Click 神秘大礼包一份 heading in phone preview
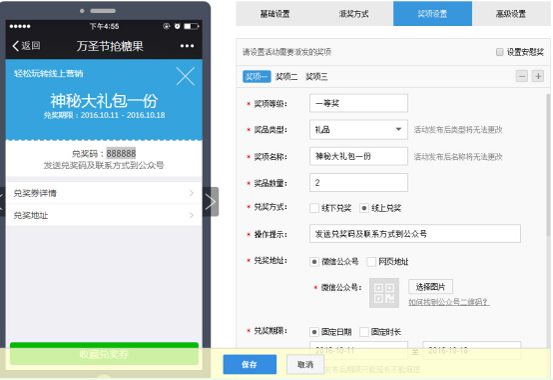The image size is (553, 380). point(104,101)
